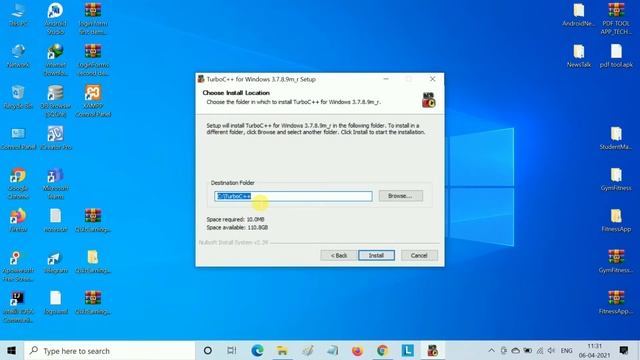Open the Browse... folder picker
This screenshot has height=360, width=640.
[400, 196]
